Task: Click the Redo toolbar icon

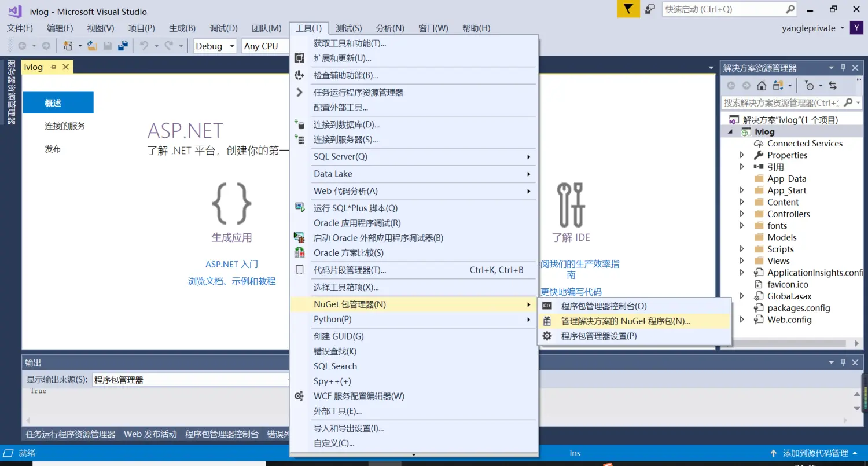Action: click(168, 46)
